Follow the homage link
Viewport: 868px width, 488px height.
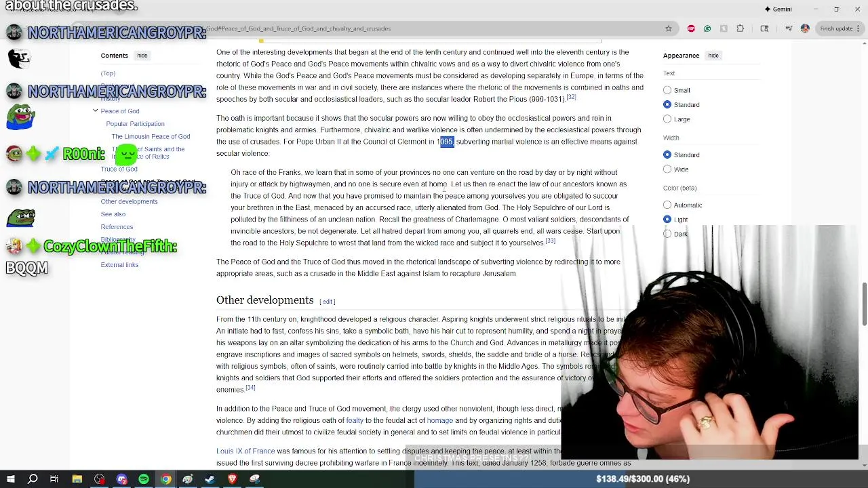[x=439, y=421]
